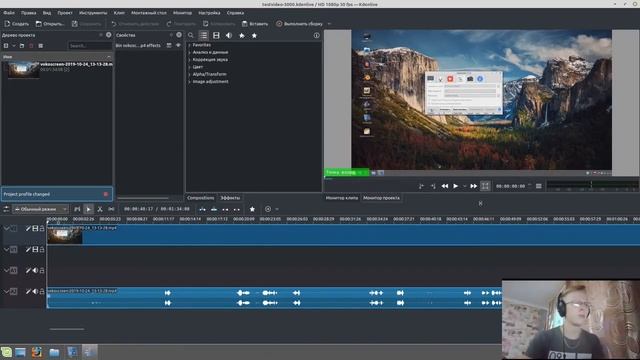Image resolution: width=640 pixels, height=360 pixels.
Task: Toggle bin effects visibility eye icon
Action: (178, 45)
